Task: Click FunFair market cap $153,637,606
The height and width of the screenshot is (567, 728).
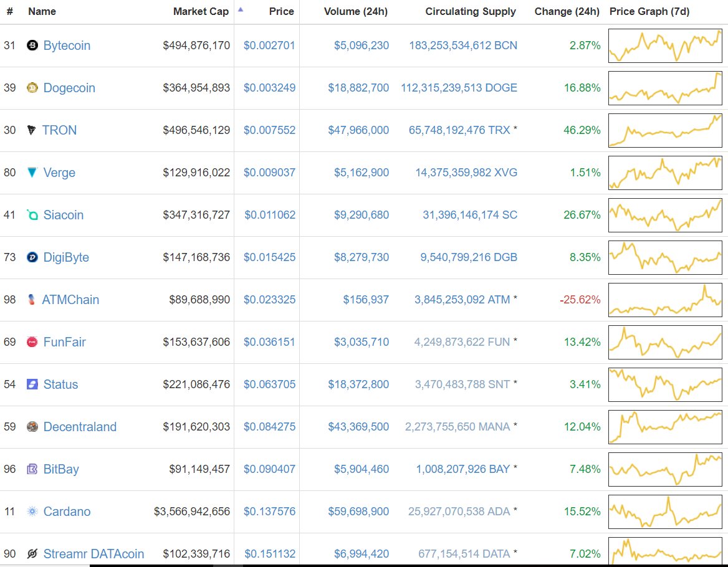Action: (x=196, y=342)
